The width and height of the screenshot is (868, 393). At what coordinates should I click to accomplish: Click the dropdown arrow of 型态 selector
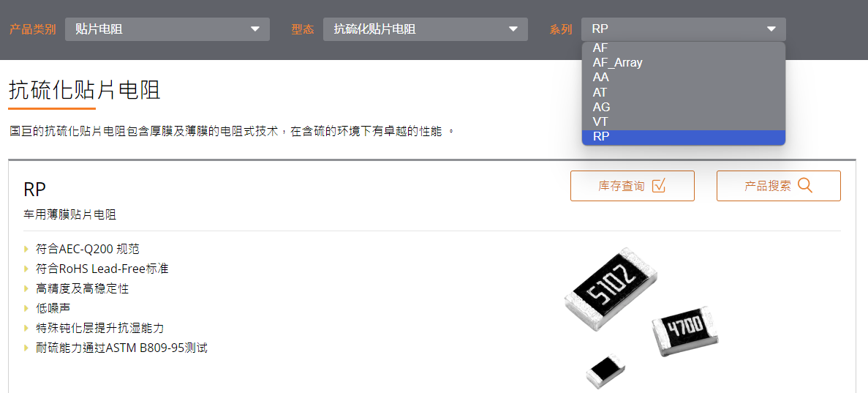click(514, 29)
